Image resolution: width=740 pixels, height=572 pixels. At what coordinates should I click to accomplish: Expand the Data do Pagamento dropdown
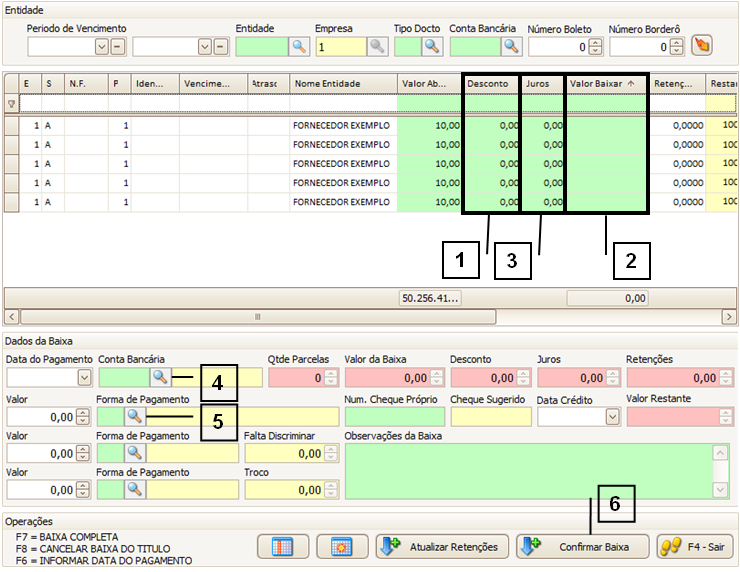coord(84,378)
